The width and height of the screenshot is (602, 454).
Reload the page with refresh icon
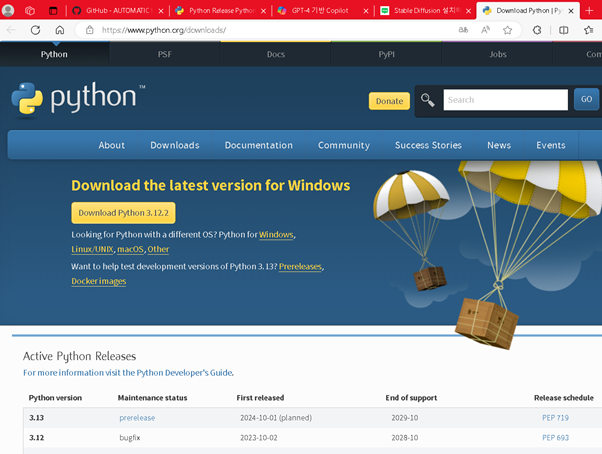pos(35,30)
